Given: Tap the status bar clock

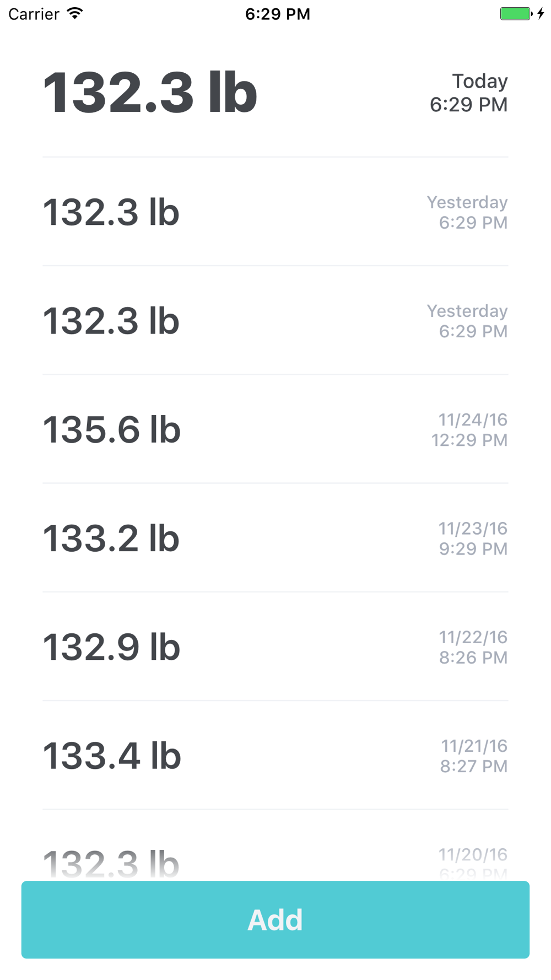Looking at the screenshot, I should (278, 14).
